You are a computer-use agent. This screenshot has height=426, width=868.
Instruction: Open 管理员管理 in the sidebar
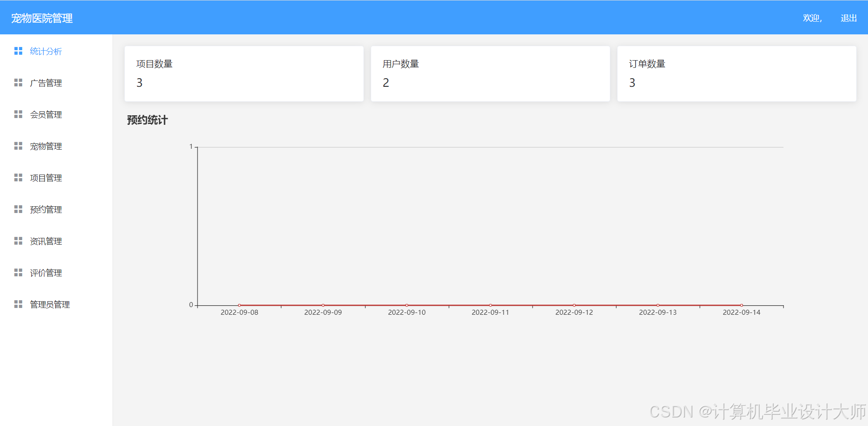(x=56, y=304)
